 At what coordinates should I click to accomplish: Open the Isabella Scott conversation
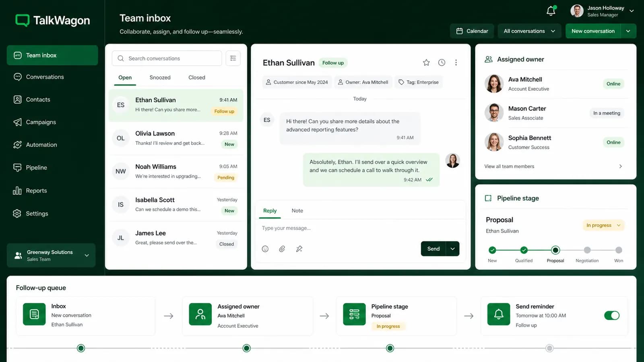tap(176, 205)
